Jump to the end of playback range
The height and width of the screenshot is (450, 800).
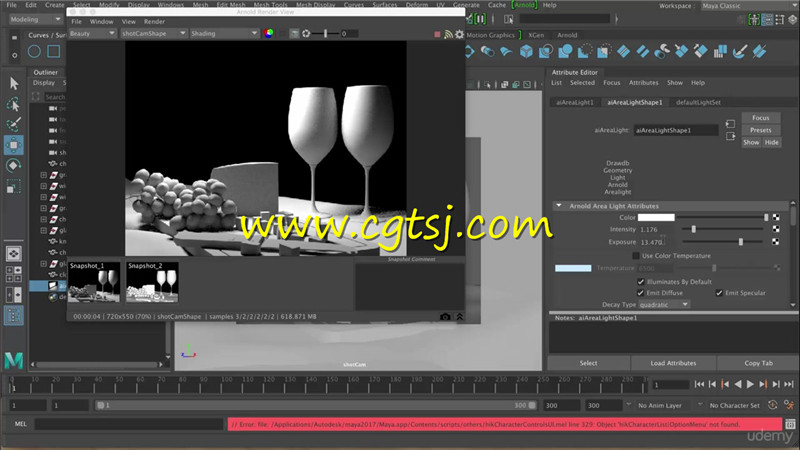coord(789,384)
